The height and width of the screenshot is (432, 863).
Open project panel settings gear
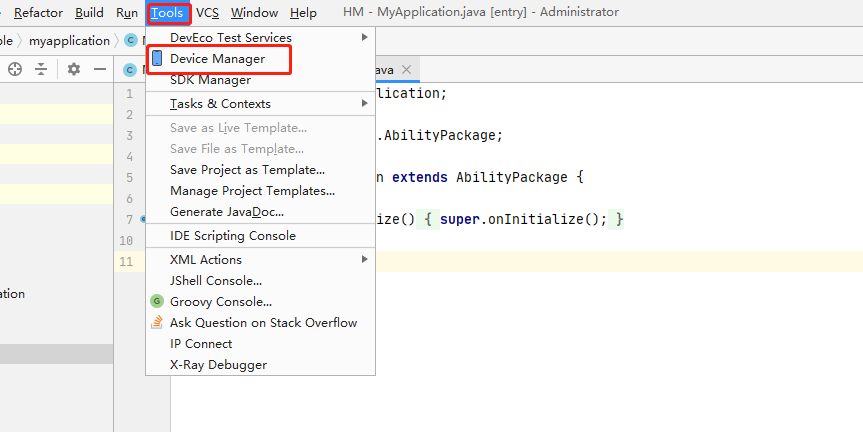(74, 69)
